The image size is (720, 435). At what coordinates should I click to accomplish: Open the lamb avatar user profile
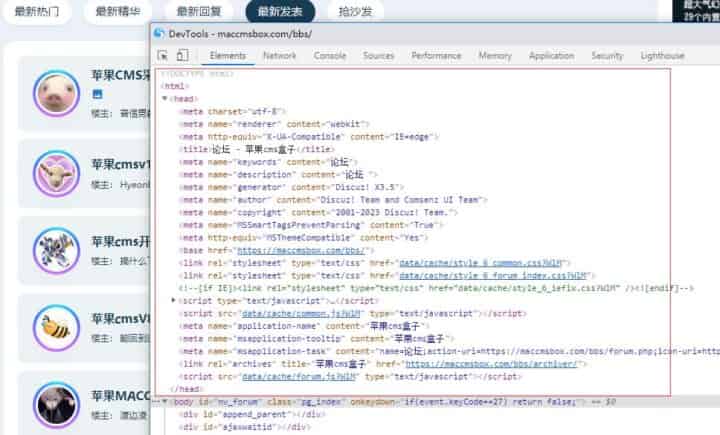pyautogui.click(x=56, y=174)
